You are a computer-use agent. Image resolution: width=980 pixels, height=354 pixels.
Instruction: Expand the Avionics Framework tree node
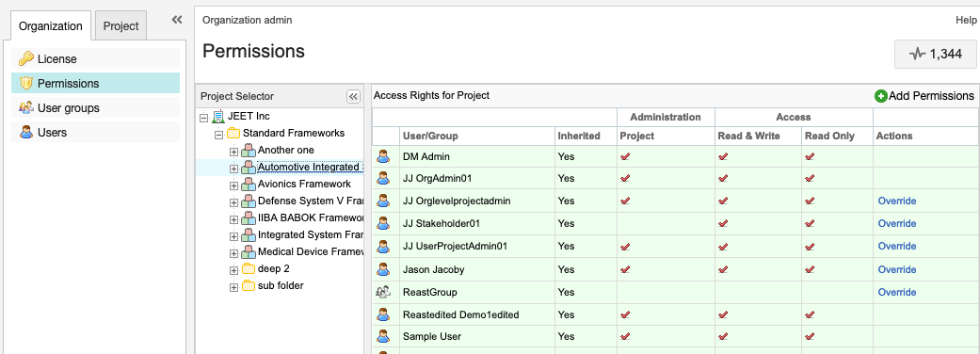(x=233, y=185)
